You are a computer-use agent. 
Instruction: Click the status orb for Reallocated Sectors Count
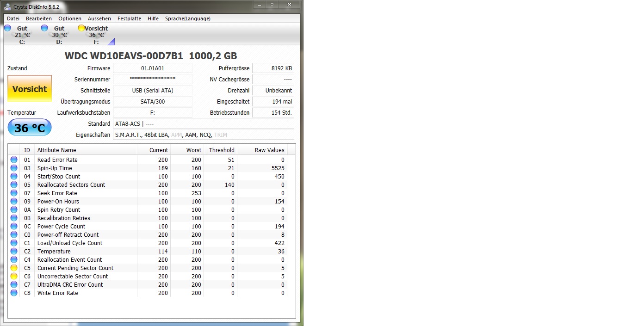tap(14, 185)
